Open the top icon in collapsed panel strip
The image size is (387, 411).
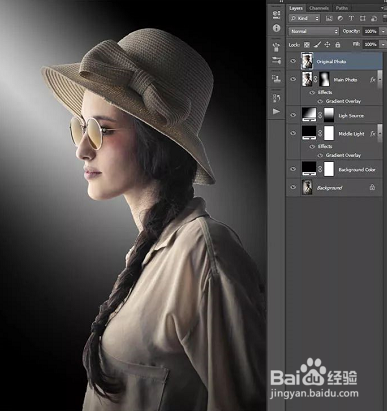tap(276, 14)
